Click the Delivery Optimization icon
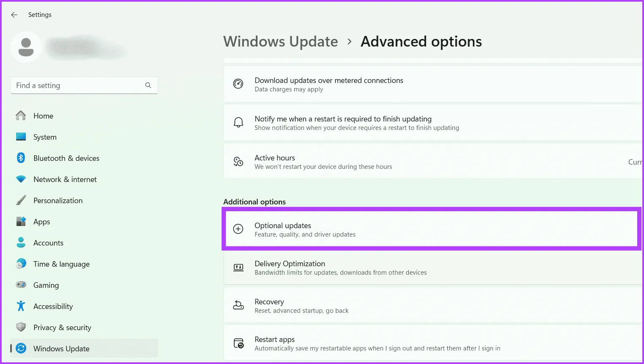This screenshot has width=644, height=364. [x=238, y=267]
